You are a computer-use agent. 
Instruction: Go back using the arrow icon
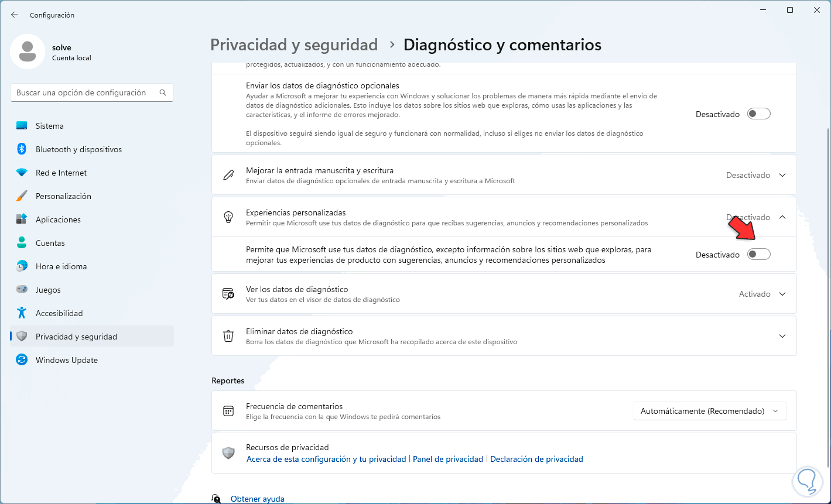(x=15, y=15)
